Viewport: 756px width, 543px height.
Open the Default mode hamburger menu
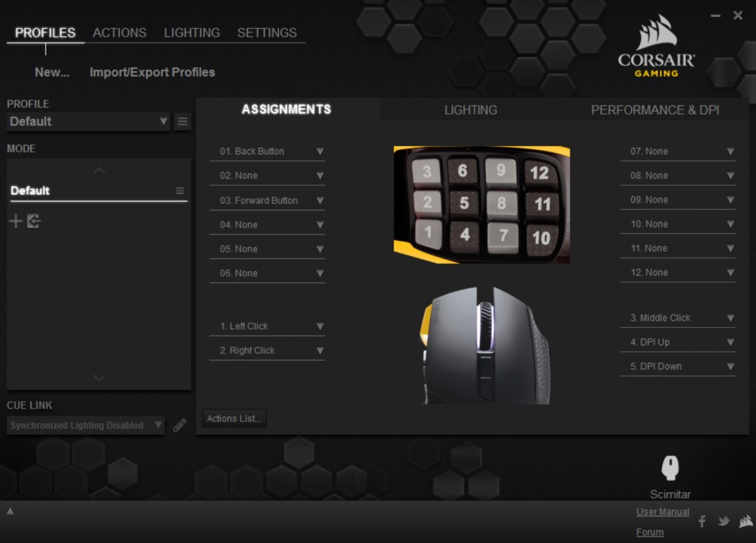click(x=179, y=191)
